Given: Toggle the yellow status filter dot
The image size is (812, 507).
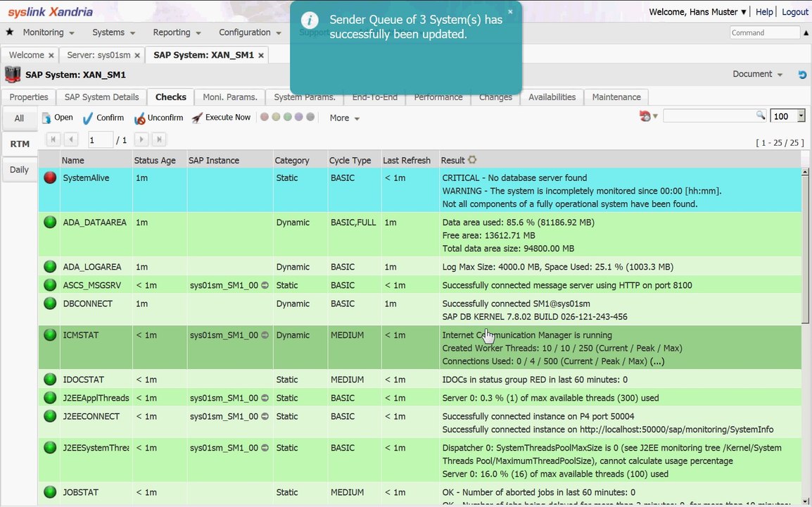Looking at the screenshot, I should tap(276, 117).
